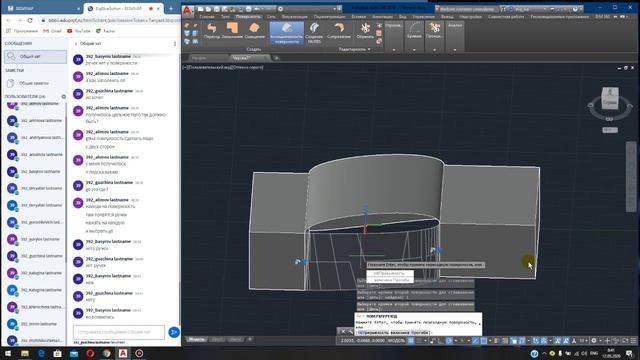640x360 pixels.
Task: Close the command line window
Action: tap(343, 331)
